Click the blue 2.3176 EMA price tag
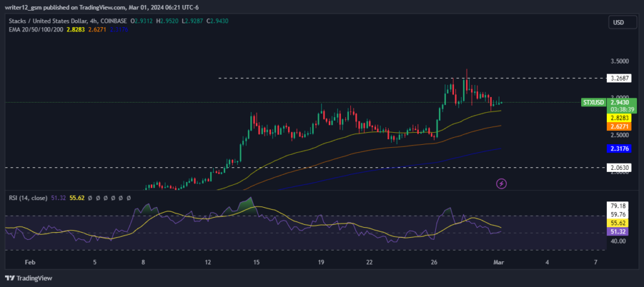 click(x=619, y=149)
